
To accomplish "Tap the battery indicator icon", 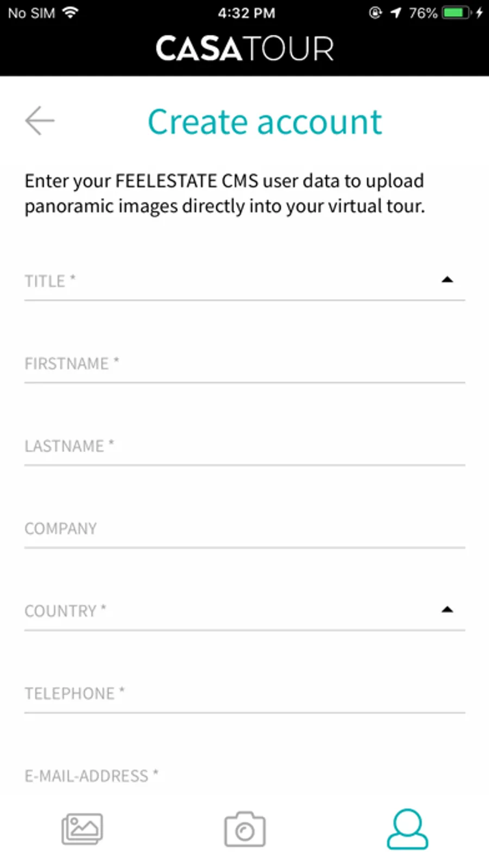I will 456,12.
